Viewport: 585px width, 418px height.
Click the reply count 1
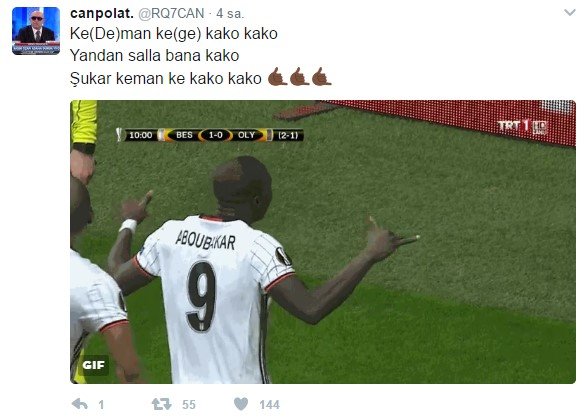(101, 405)
